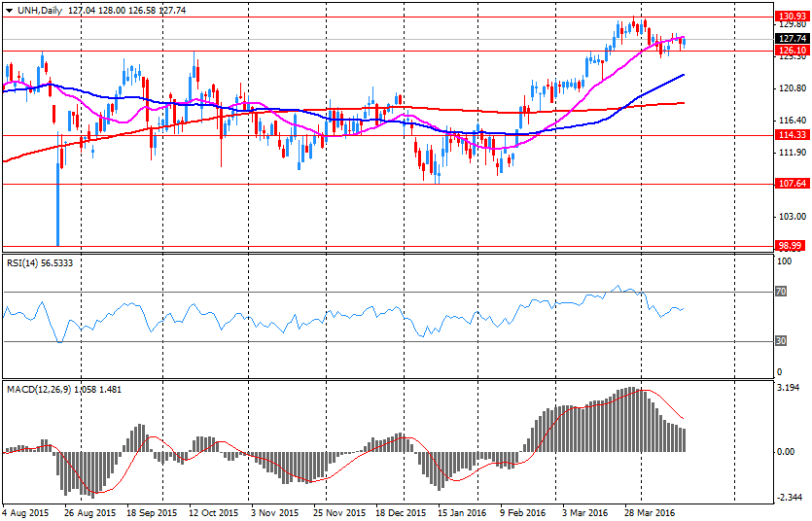
Task: Click the 120.80 price axis value
Action: [x=793, y=88]
